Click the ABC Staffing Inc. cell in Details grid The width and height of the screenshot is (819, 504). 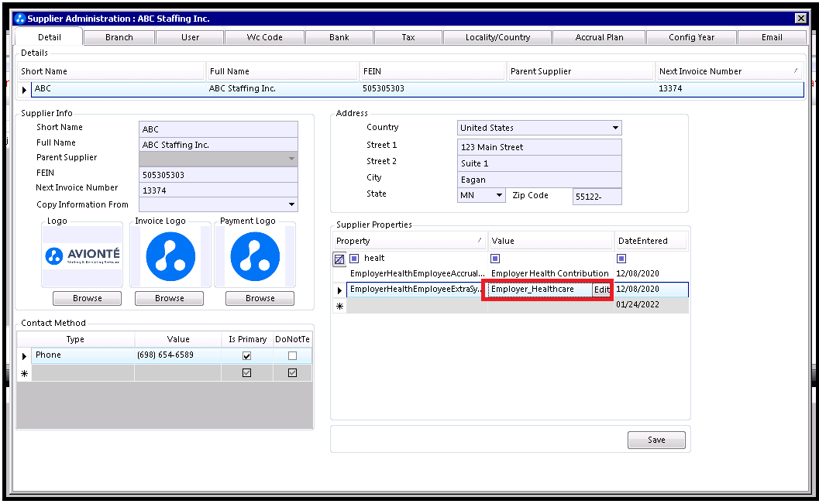[x=282, y=89]
